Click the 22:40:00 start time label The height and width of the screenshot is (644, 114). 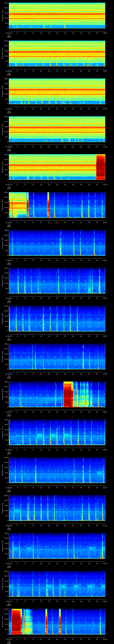click(x=9, y=147)
